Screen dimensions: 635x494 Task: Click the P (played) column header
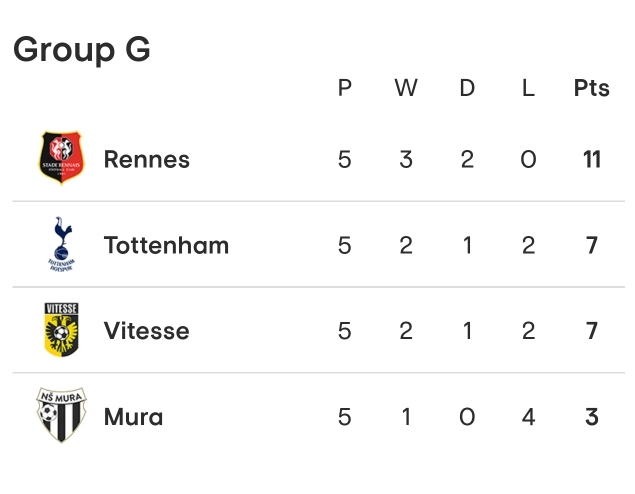[345, 88]
